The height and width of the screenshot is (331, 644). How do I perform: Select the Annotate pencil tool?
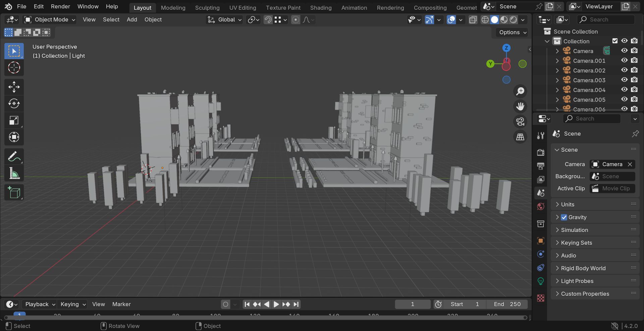(x=14, y=157)
